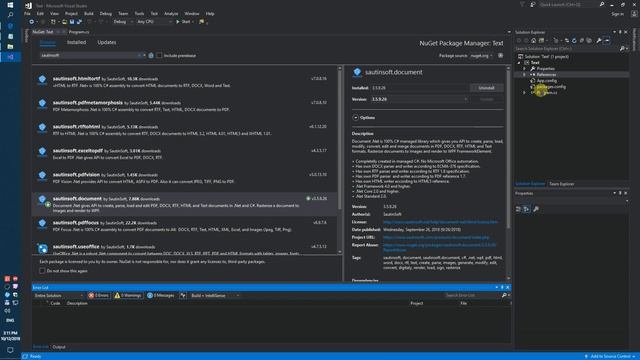Toggle the 0 Messages filter button
Image resolution: width=640 pixels, height=360 pixels.
click(160, 296)
